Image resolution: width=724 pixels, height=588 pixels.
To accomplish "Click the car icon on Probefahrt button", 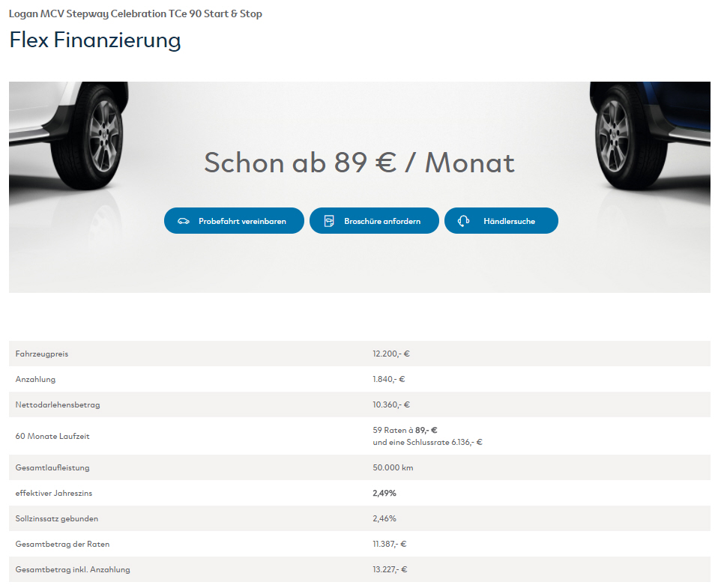I will pyautogui.click(x=184, y=221).
